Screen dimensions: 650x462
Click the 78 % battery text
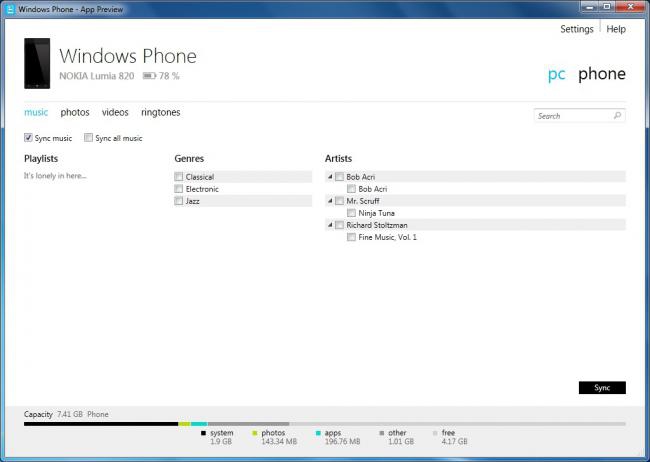(169, 76)
